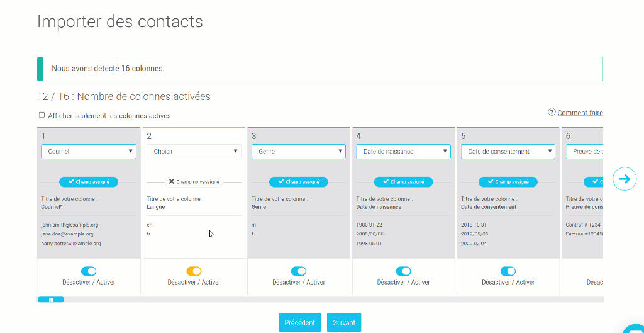Click the horizontal scrollbar thumb
This screenshot has height=333, width=644.
[51, 300]
